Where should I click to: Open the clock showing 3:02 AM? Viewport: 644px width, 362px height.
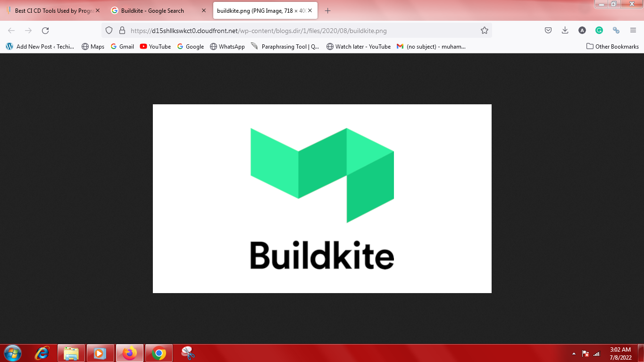[620, 354]
